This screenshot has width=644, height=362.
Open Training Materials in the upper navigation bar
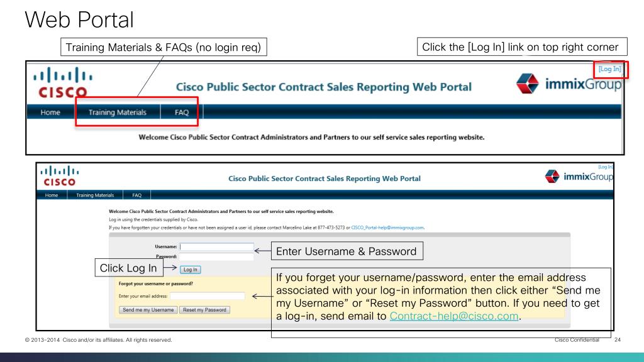click(x=118, y=112)
